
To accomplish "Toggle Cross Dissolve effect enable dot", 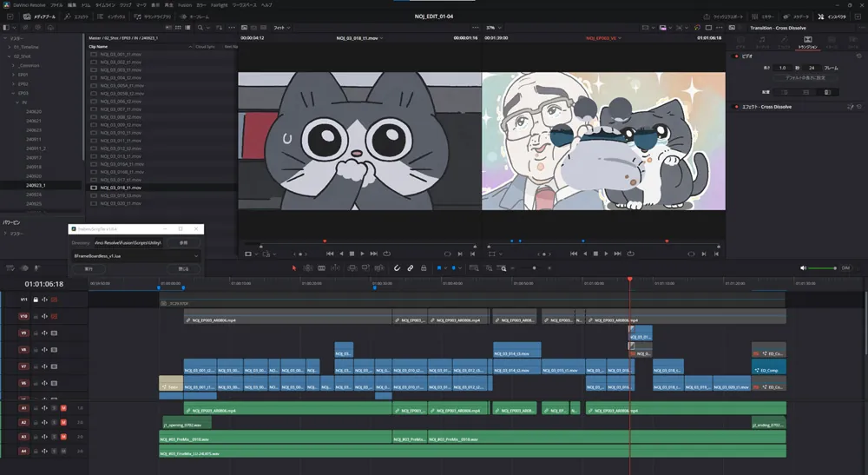I will click(736, 107).
